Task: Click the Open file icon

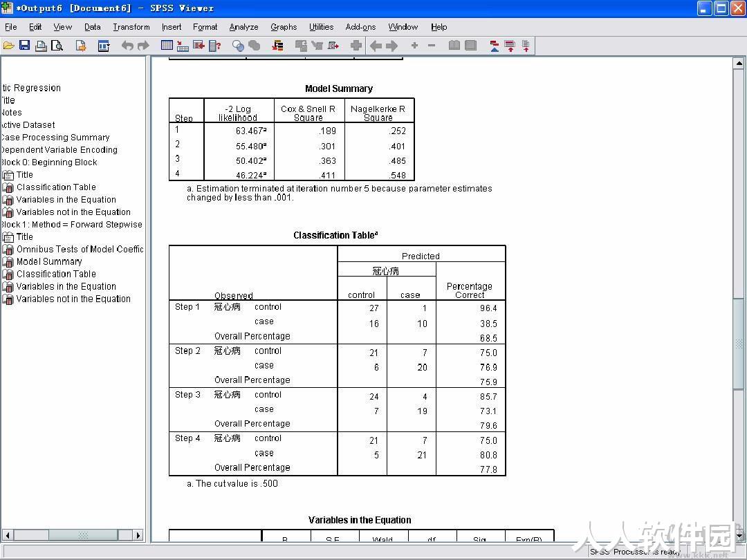Action: [8, 46]
